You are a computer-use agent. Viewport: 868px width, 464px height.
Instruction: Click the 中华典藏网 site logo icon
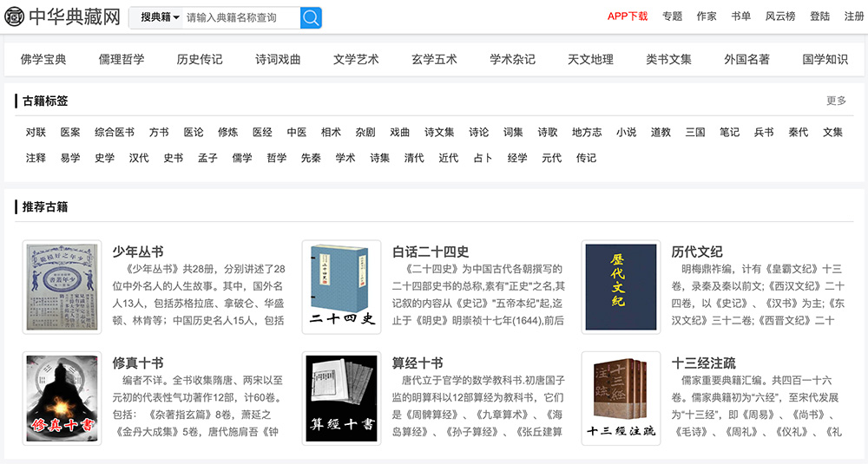(15, 16)
